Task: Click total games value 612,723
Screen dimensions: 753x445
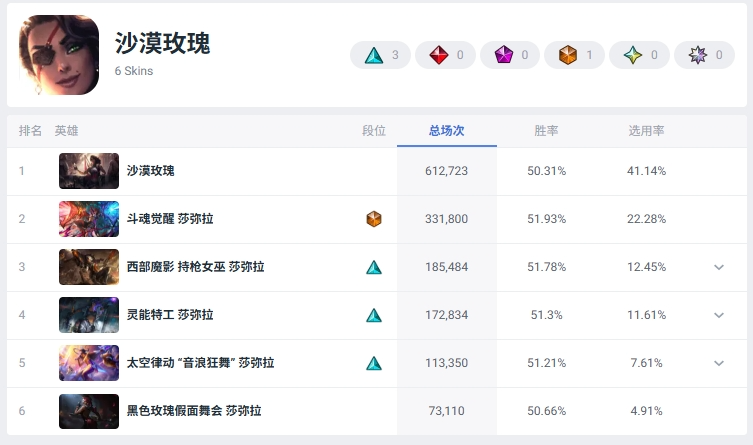Action: point(447,171)
